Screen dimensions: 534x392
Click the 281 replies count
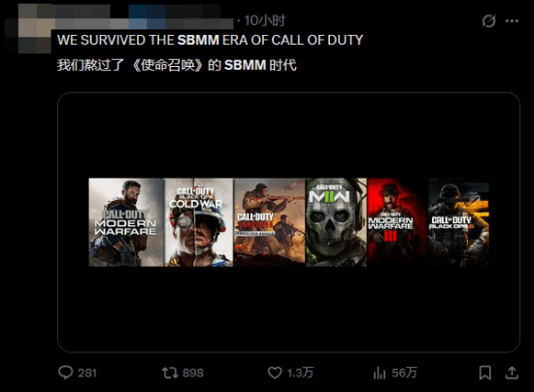pyautogui.click(x=87, y=373)
